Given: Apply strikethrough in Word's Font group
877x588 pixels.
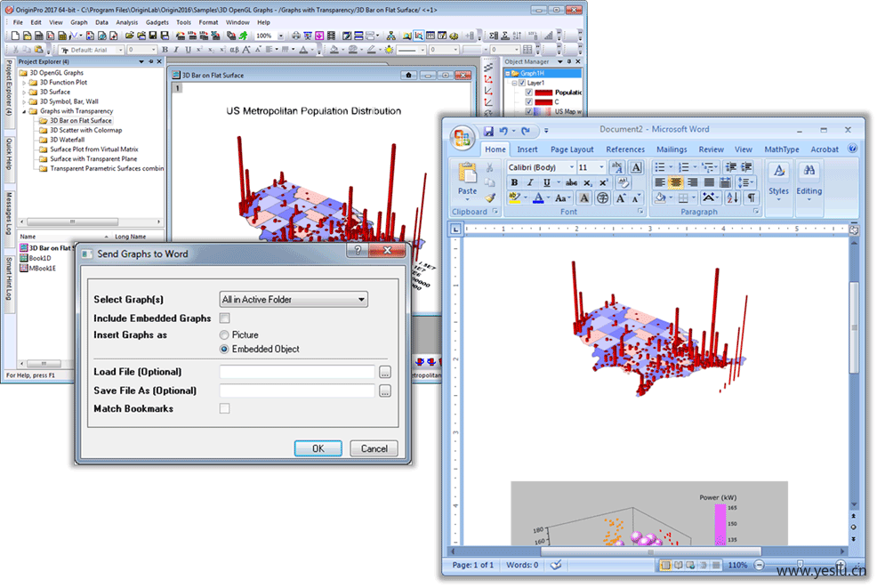Looking at the screenshot, I should [x=571, y=182].
